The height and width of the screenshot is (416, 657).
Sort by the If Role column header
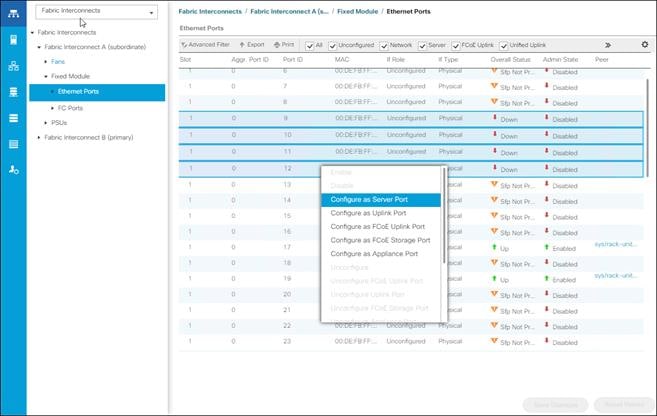395,59
